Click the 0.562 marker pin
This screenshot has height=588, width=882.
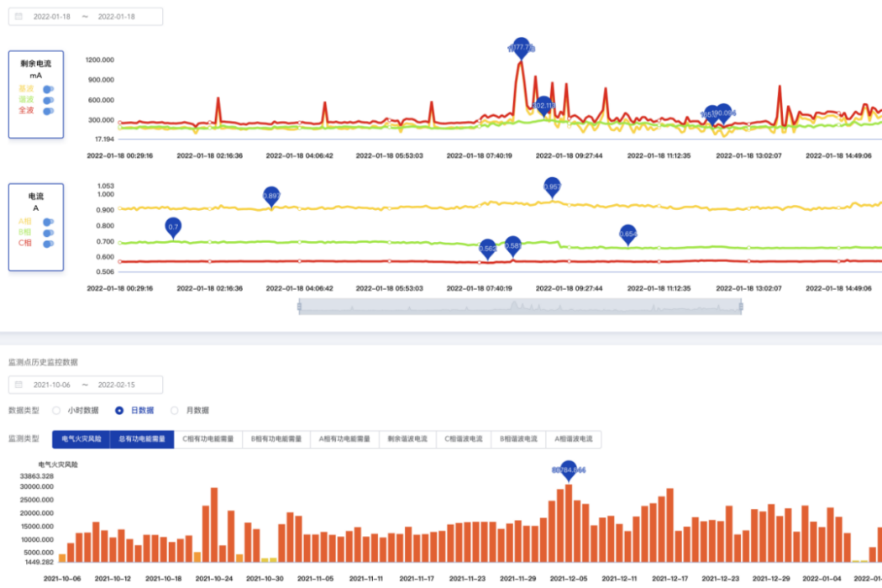coord(488,249)
